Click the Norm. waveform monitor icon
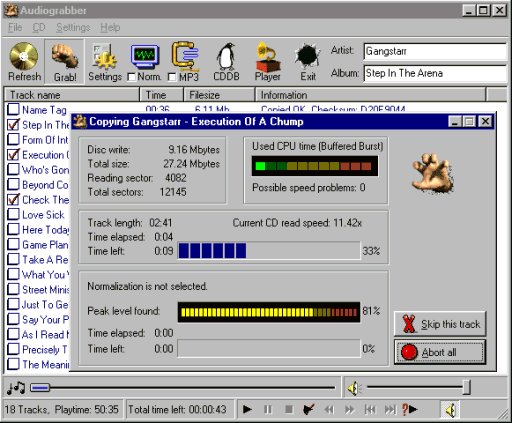Viewport: 512px width, 423px height. click(x=145, y=56)
